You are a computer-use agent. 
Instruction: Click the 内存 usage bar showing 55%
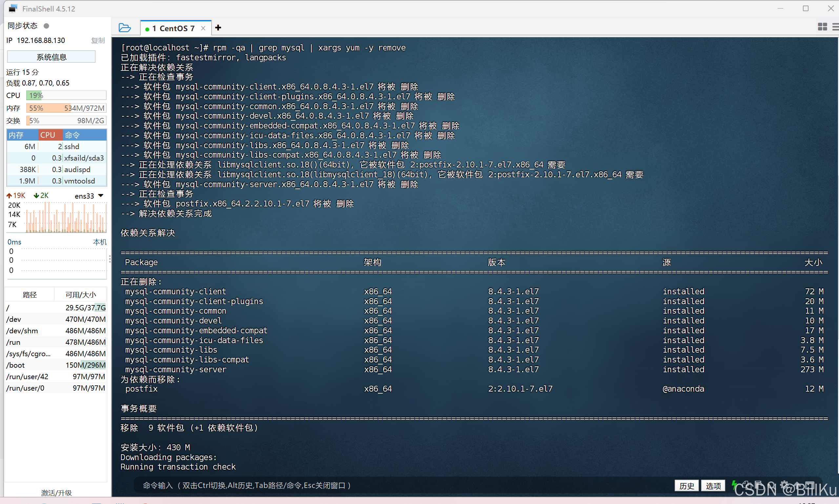point(66,108)
